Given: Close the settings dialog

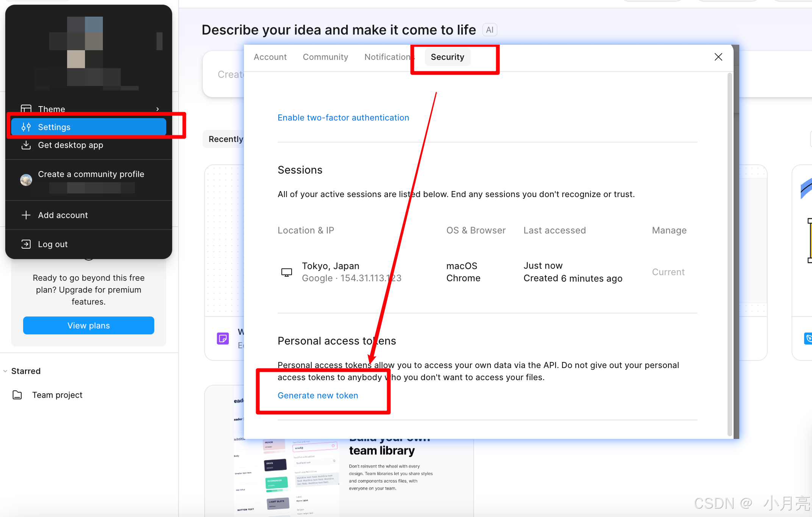Looking at the screenshot, I should (x=718, y=57).
